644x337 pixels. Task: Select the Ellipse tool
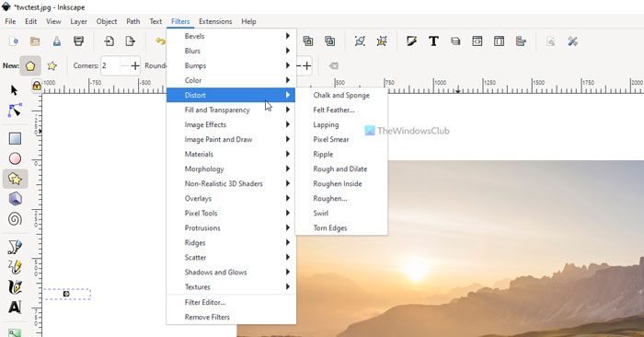15,158
